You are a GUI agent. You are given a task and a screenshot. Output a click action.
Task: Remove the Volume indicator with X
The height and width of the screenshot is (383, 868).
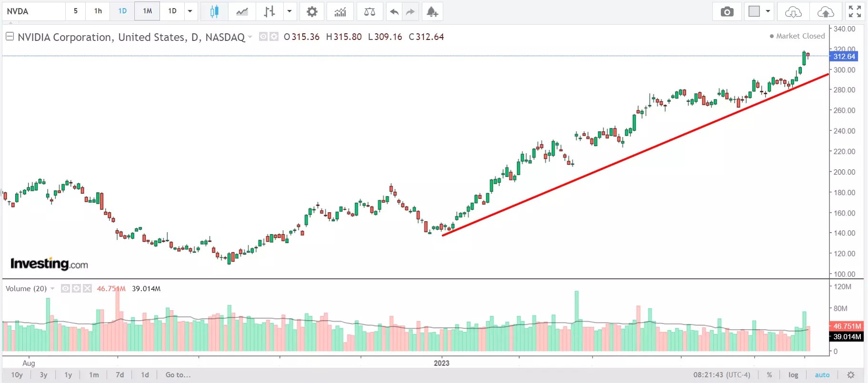pos(87,288)
